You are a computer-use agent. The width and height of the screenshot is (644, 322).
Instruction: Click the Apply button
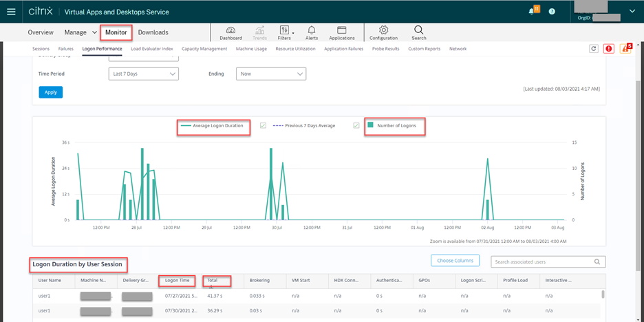50,92
